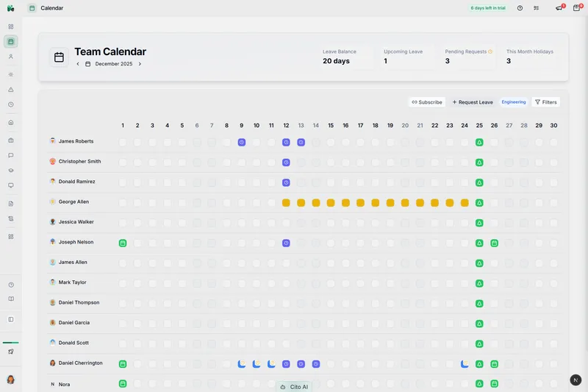The height and width of the screenshot is (392, 588).
Task: Open the Cito AI button at the bottom
Action: coord(295,387)
